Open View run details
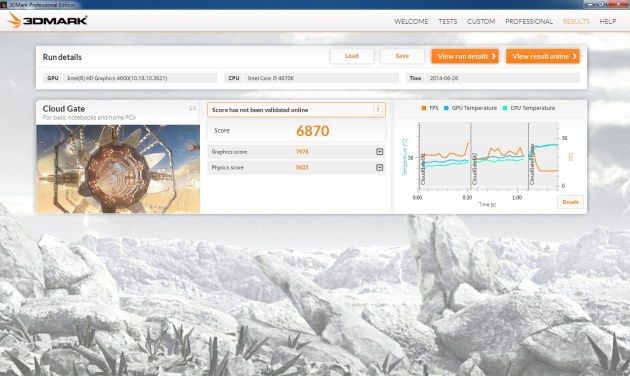 point(465,56)
